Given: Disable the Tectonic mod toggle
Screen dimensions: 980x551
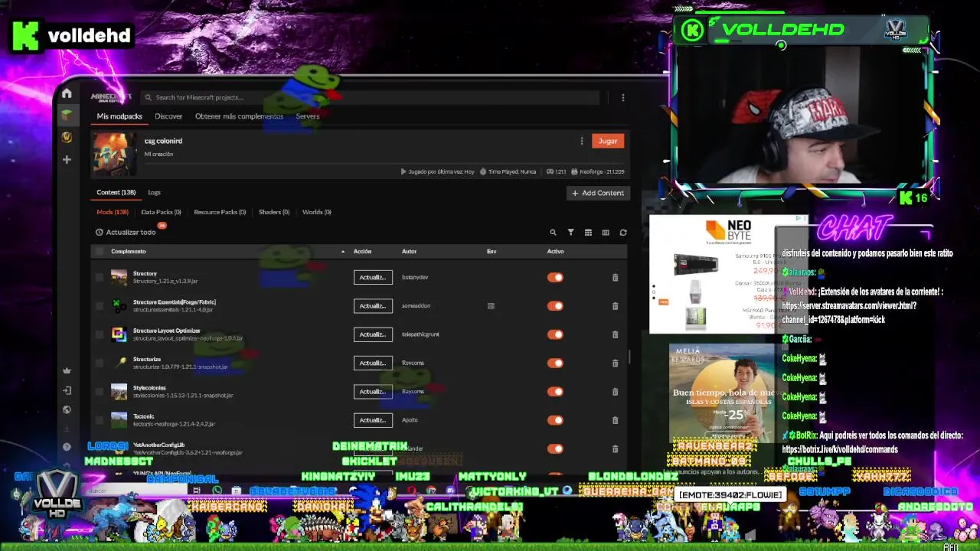Looking at the screenshot, I should click(x=555, y=420).
